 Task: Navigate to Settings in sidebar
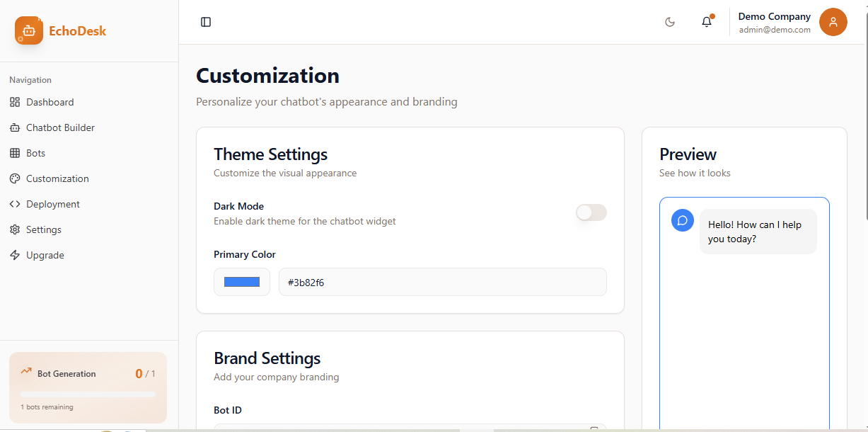click(x=44, y=229)
